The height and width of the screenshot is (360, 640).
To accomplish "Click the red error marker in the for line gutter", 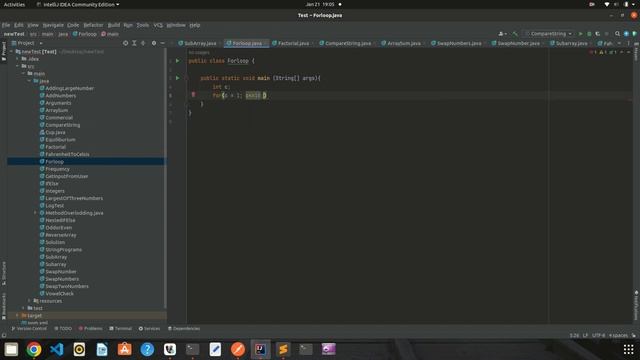I will tap(193, 95).
